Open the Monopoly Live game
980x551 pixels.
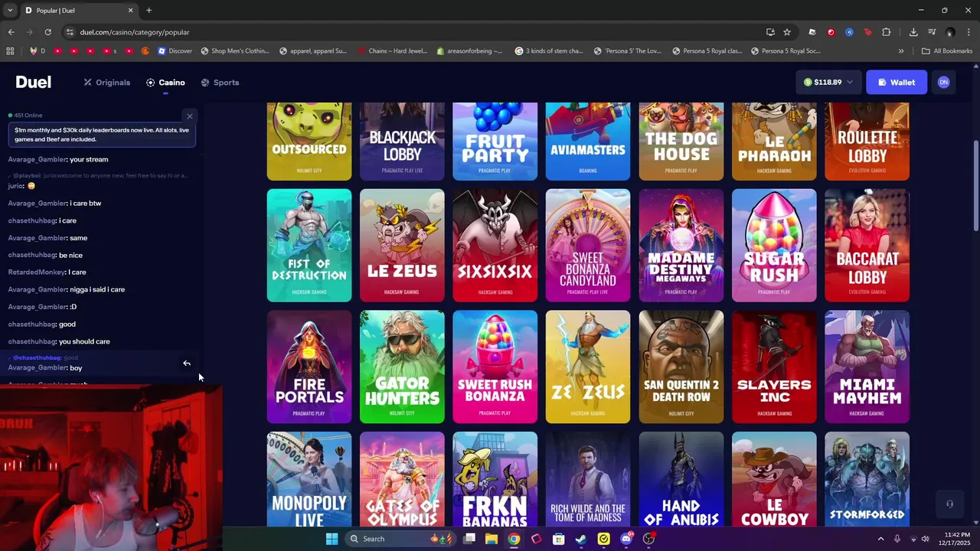309,479
